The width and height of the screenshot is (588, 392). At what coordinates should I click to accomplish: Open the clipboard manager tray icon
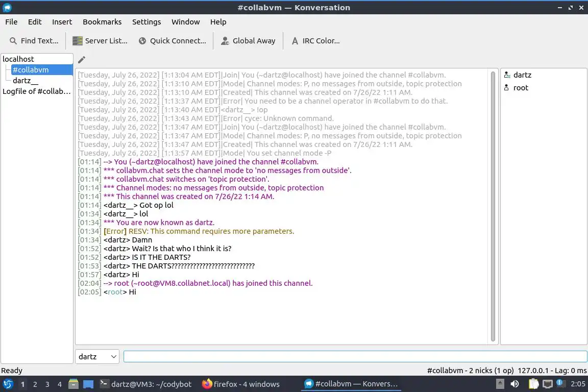[533, 384]
